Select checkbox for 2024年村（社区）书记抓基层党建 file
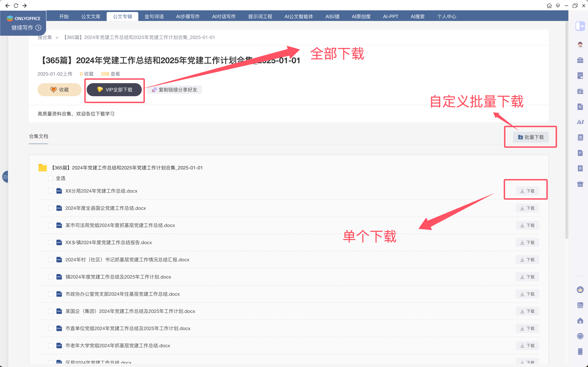This screenshot has height=367, width=588. point(51,260)
